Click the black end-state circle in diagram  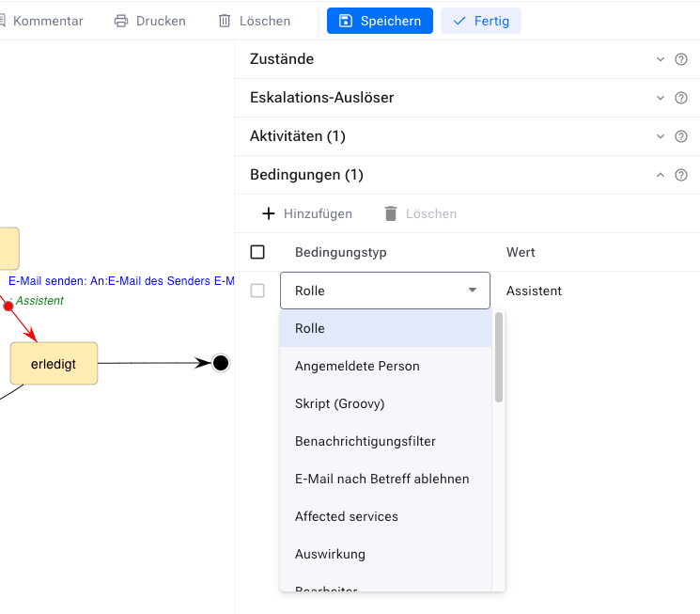[221, 363]
